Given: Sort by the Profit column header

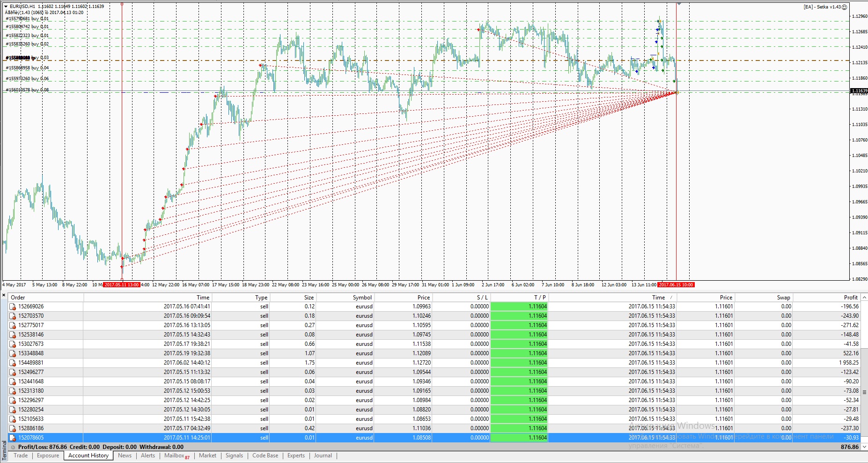Looking at the screenshot, I should tap(827, 297).
